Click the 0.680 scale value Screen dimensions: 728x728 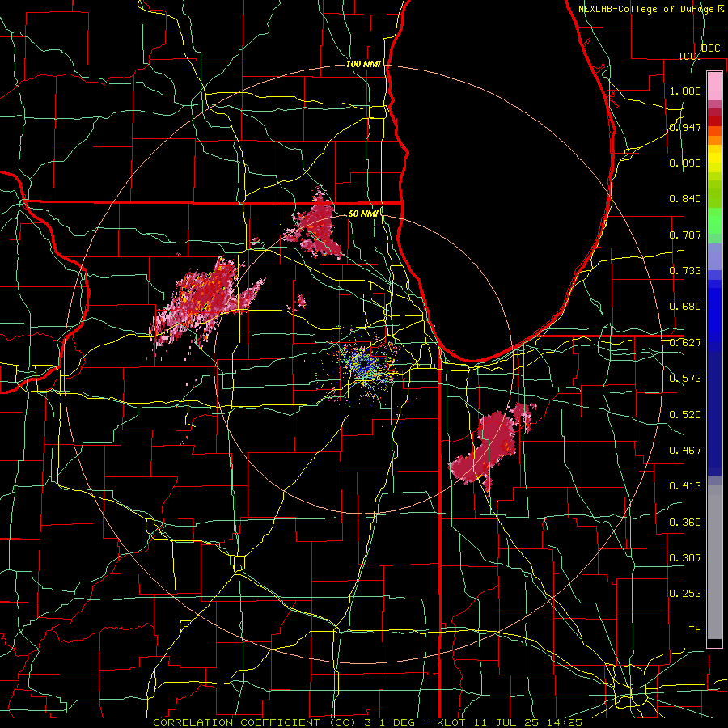click(685, 307)
